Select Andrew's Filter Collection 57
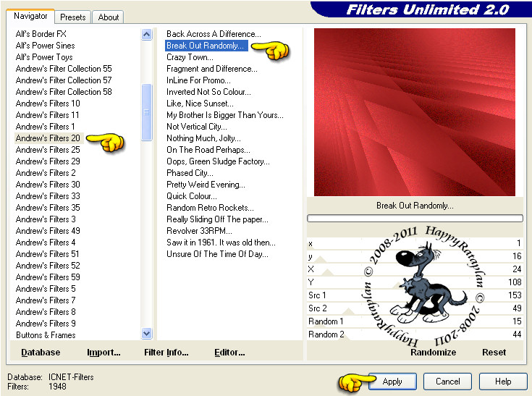This screenshot has height=396, width=532. 64,80
